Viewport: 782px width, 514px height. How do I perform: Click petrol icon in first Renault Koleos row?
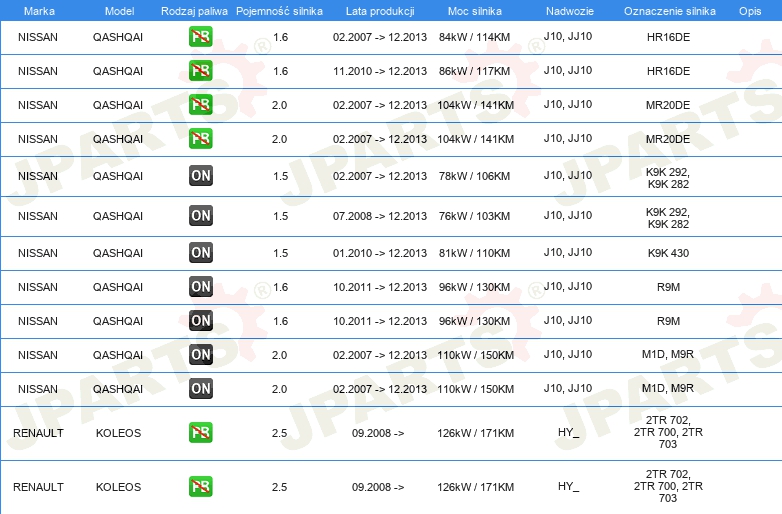pyautogui.click(x=200, y=432)
